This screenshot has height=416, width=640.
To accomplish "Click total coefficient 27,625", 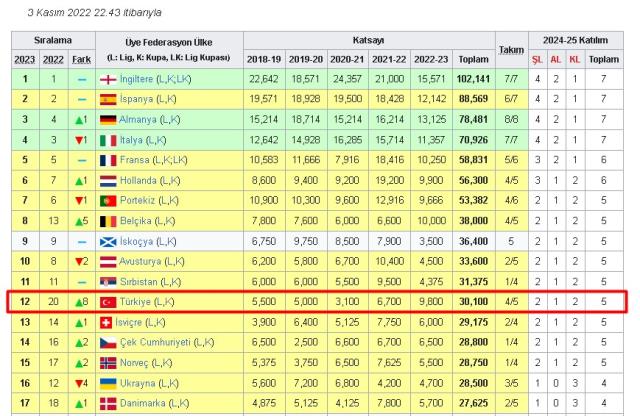I will 473,403.
